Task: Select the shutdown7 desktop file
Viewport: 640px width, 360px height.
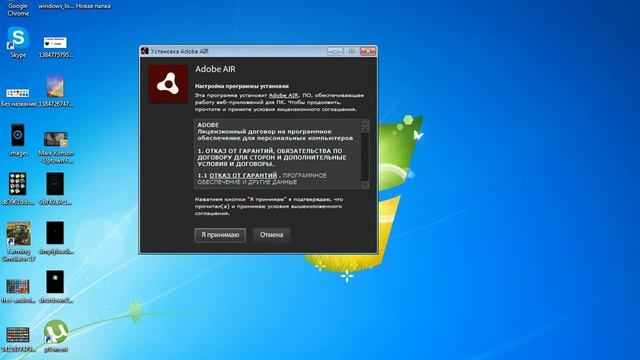Action: pyautogui.click(x=56, y=287)
